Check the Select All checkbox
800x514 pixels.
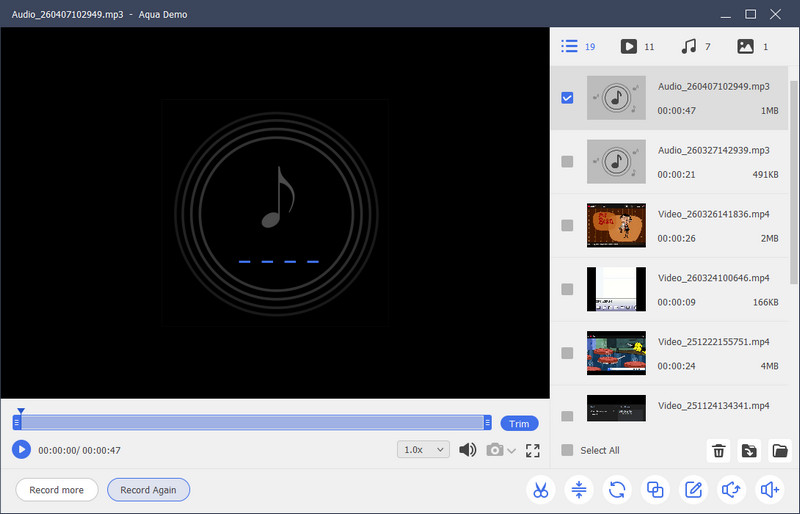click(567, 450)
